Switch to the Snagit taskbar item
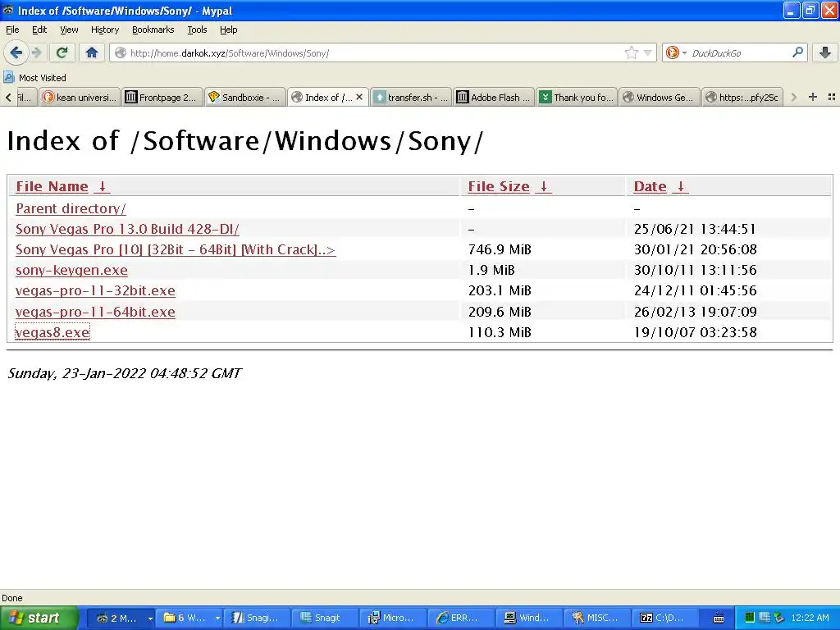This screenshot has height=630, width=840. 325,619
